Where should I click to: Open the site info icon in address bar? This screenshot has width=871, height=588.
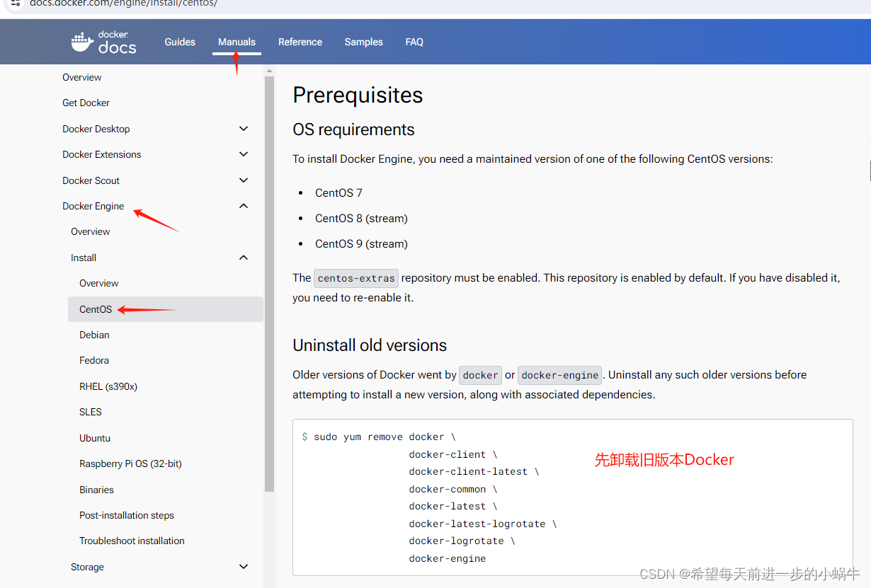coord(15,3)
